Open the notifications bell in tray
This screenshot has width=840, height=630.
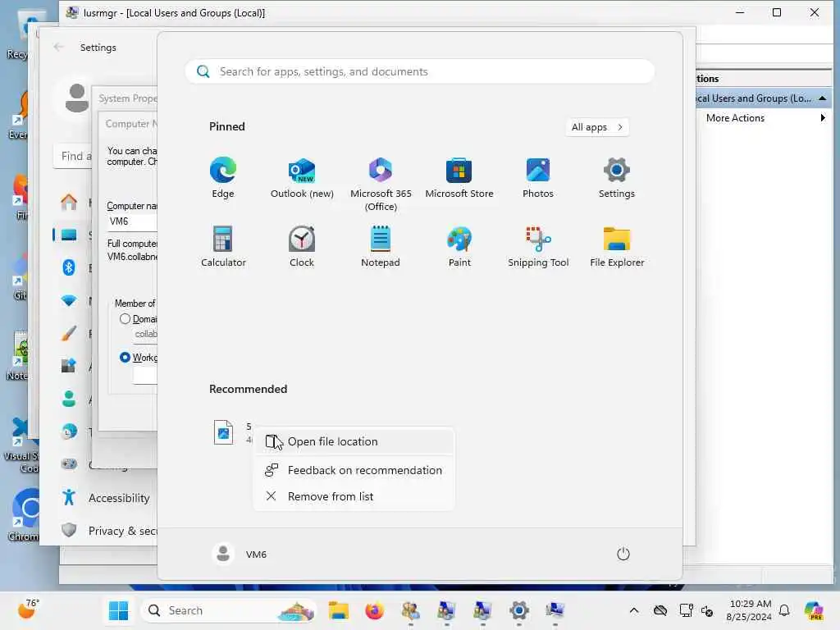(x=784, y=610)
